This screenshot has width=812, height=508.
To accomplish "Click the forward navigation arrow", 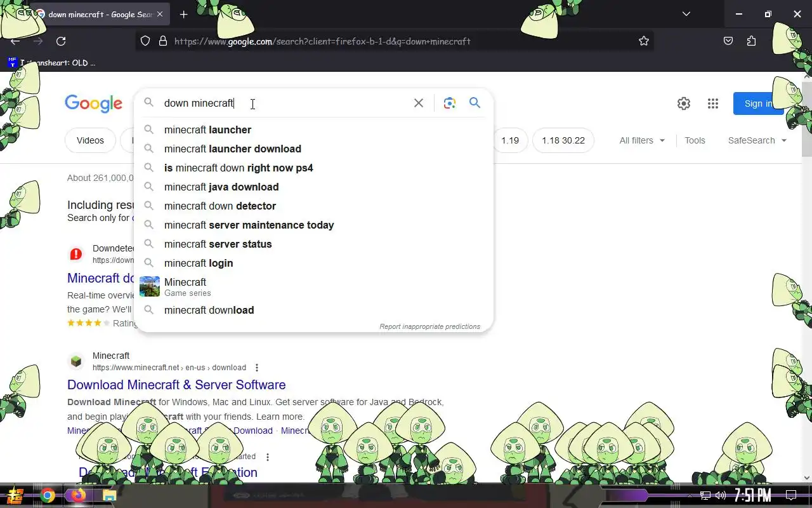I will point(38,41).
